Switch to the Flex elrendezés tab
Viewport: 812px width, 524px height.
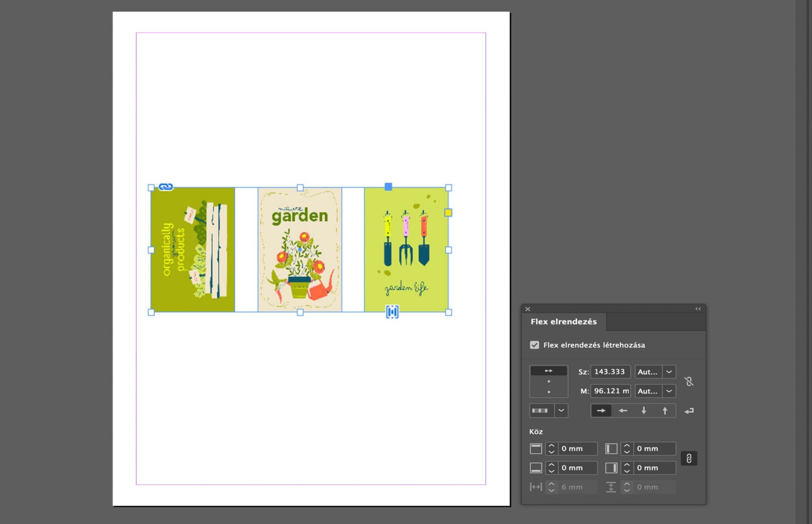[563, 322]
